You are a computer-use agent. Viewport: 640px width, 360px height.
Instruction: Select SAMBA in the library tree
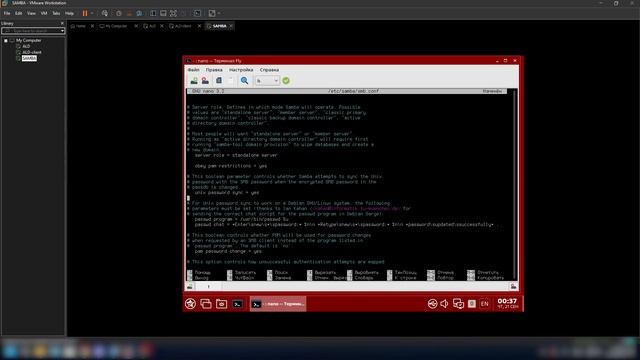[x=29, y=58]
